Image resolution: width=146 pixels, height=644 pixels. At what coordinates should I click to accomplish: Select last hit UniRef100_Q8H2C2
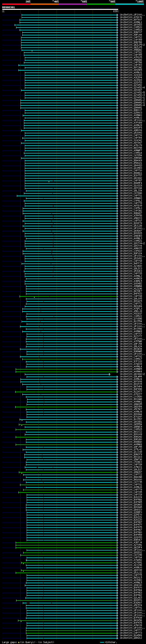pyautogui.click(x=131, y=638)
